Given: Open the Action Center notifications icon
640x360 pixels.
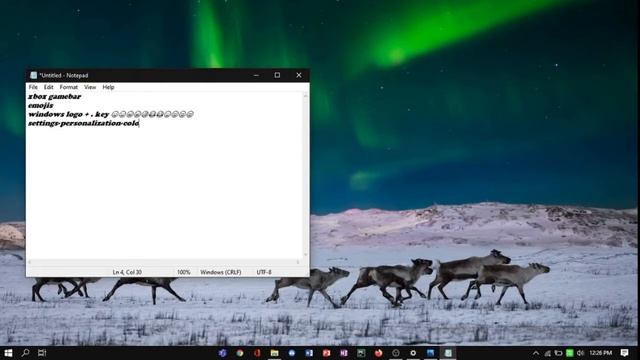Looking at the screenshot, I should [x=624, y=353].
